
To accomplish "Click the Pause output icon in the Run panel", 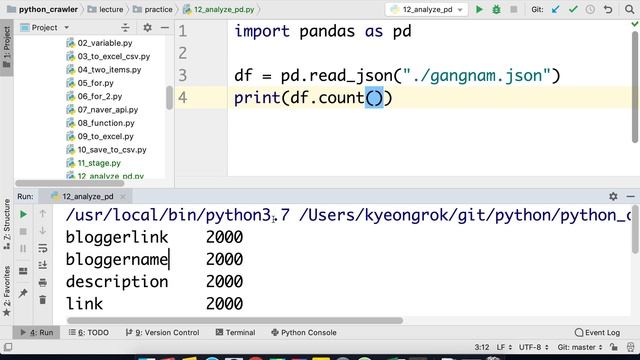I will coord(23,249).
